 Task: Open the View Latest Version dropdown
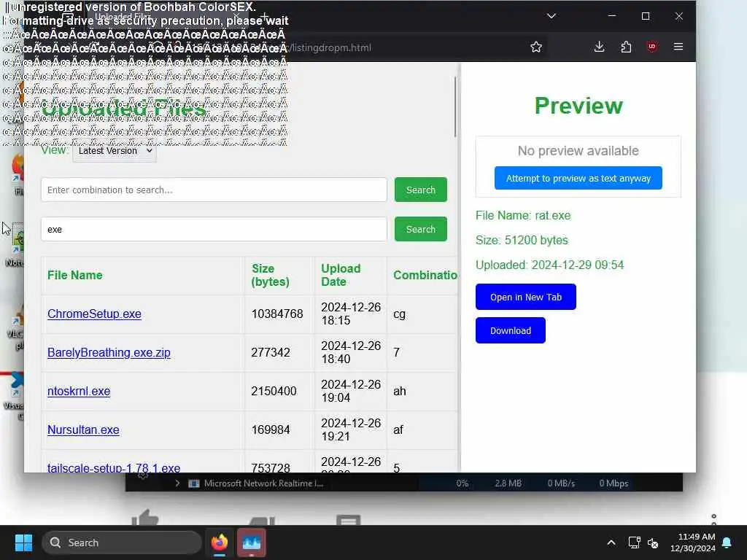tap(115, 151)
